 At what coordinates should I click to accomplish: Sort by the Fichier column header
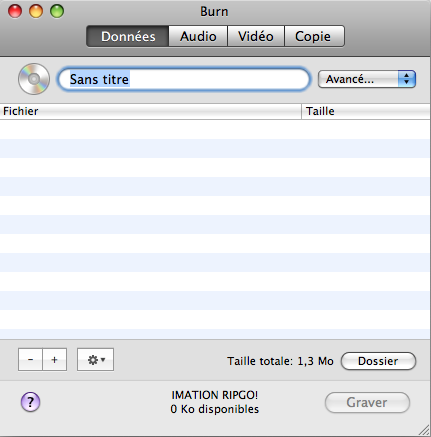(151, 111)
